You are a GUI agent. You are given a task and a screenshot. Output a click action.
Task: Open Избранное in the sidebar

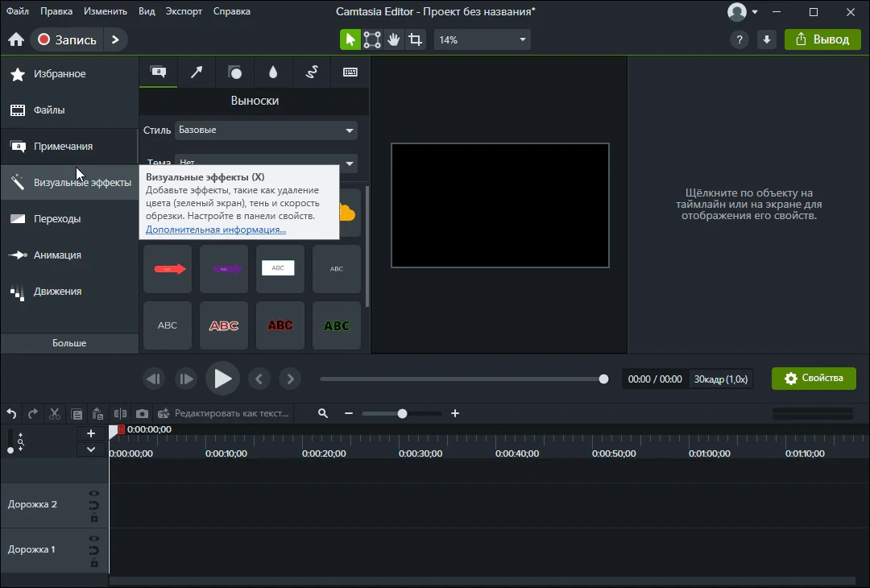coord(69,74)
